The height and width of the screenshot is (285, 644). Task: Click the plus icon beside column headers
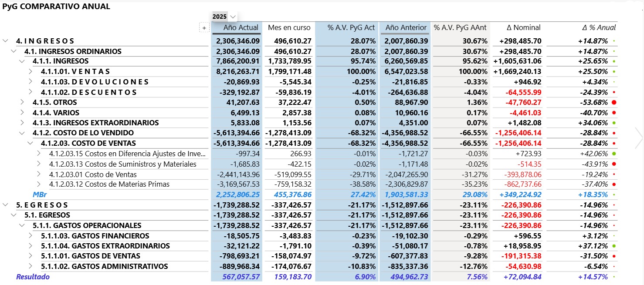[204, 28]
